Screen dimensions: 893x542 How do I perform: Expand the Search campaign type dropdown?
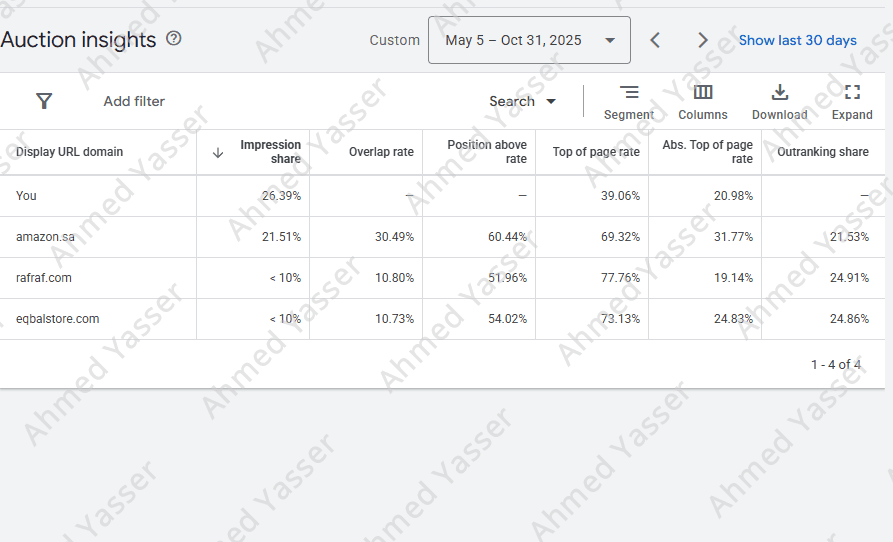(x=523, y=101)
